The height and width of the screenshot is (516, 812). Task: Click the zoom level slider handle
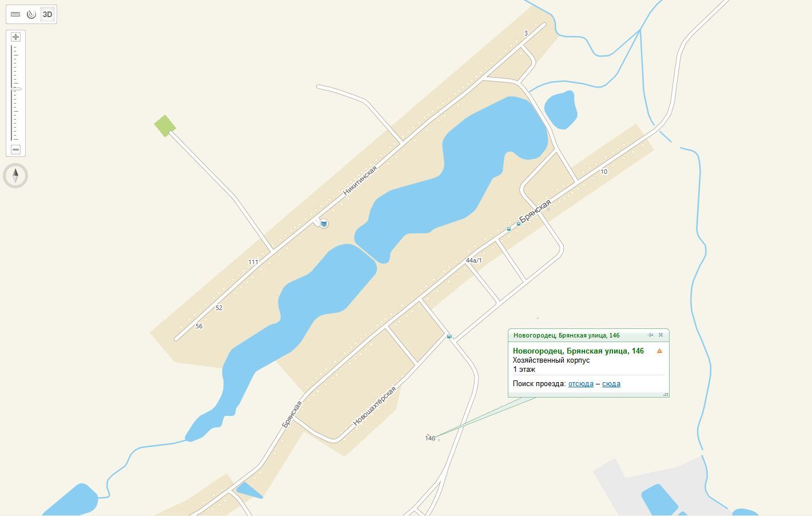click(15, 89)
